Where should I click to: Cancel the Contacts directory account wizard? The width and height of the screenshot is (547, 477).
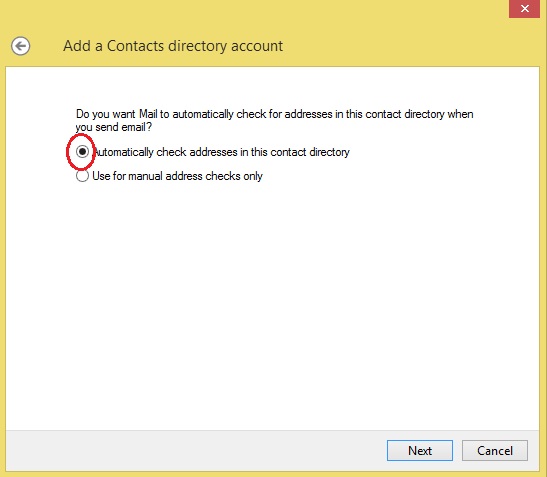(x=495, y=450)
